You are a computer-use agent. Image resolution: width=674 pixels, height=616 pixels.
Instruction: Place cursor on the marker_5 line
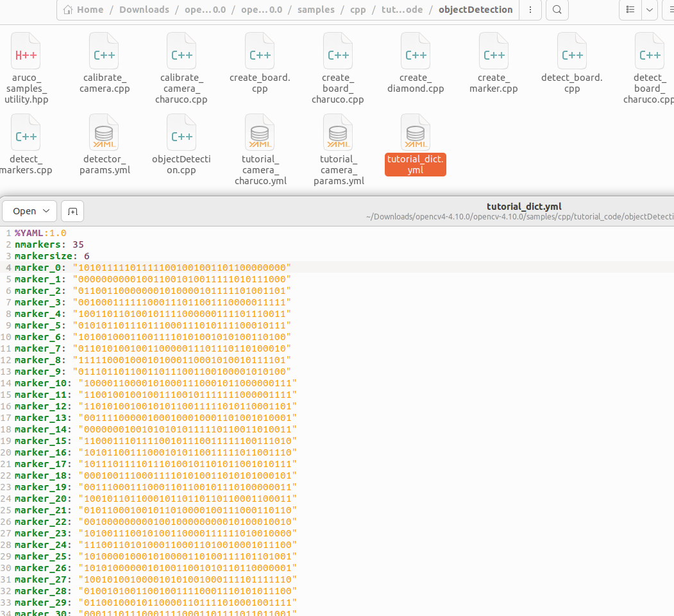(x=153, y=325)
